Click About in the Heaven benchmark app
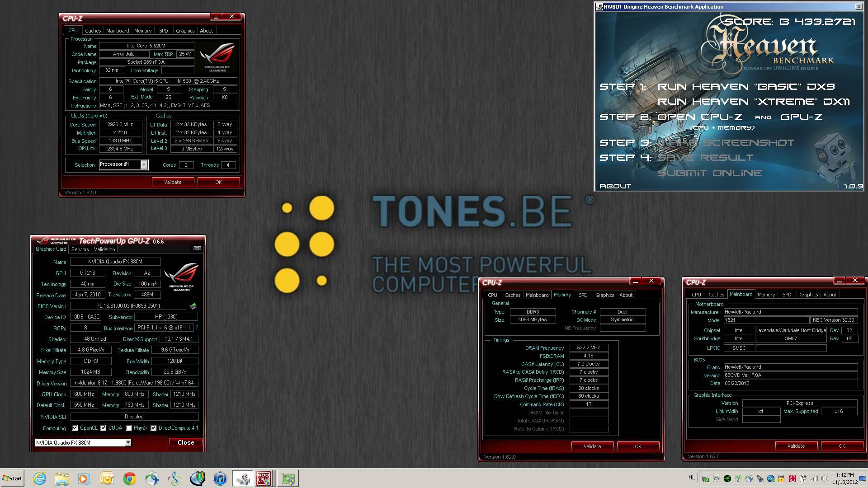Image resolution: width=868 pixels, height=488 pixels. (615, 186)
